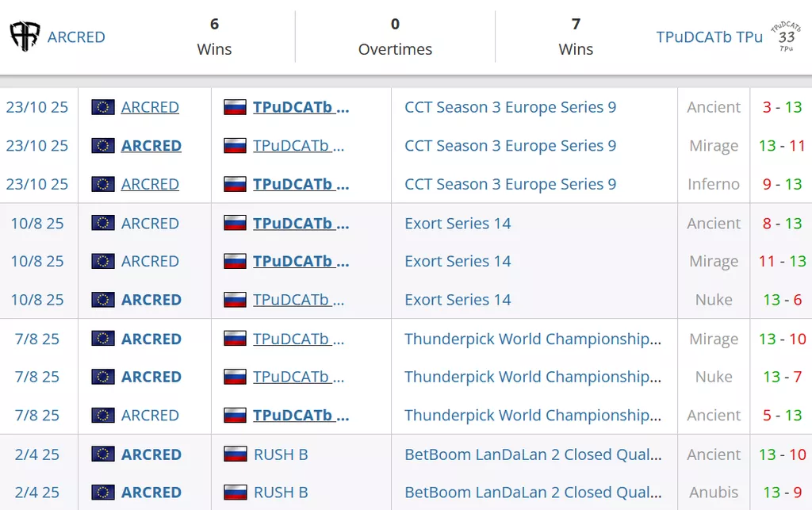Click EU flag in the Exort Nuke row

[x=103, y=300]
